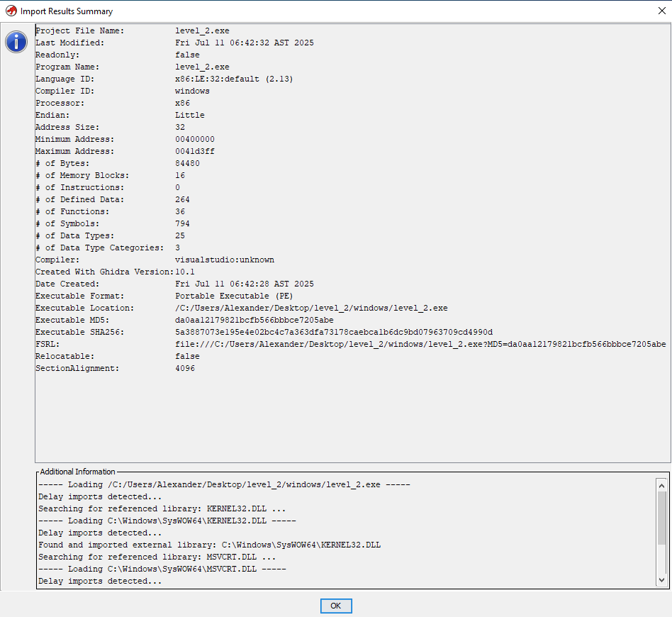Click the FSRL file path value
672x617 pixels.
point(420,344)
